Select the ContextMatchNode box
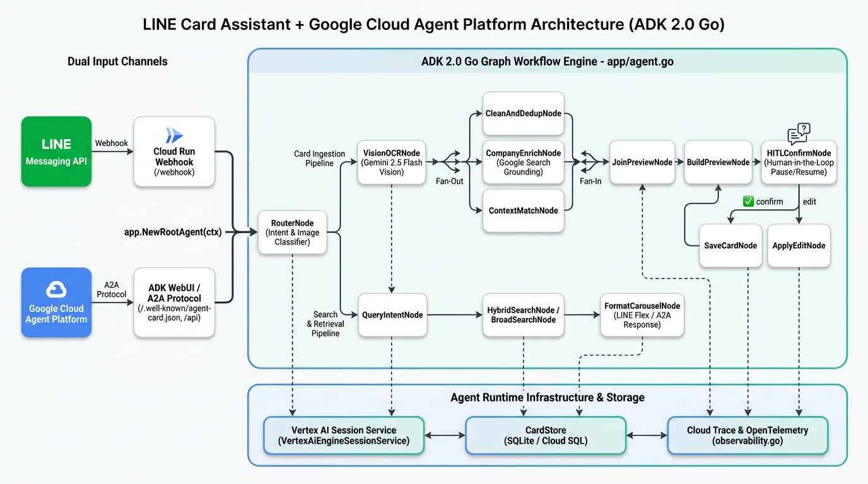This screenshot has width=868, height=484. click(x=524, y=210)
